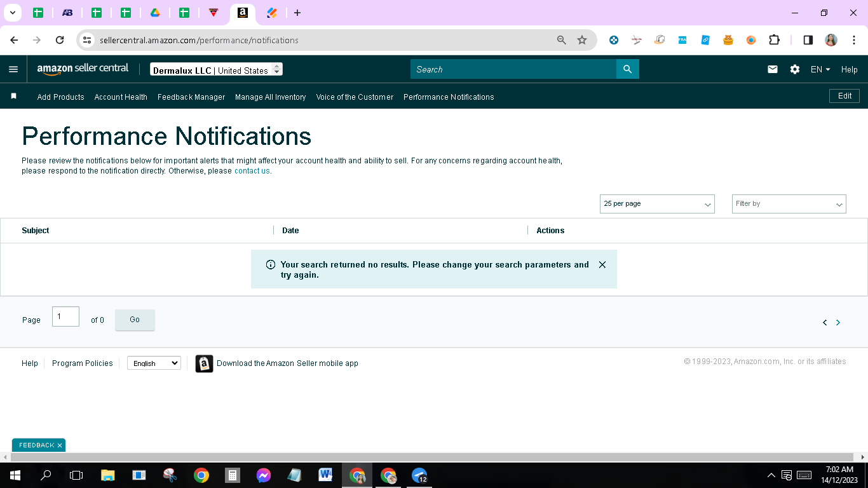Open the Chrome three-dot menu

[x=854, y=40]
